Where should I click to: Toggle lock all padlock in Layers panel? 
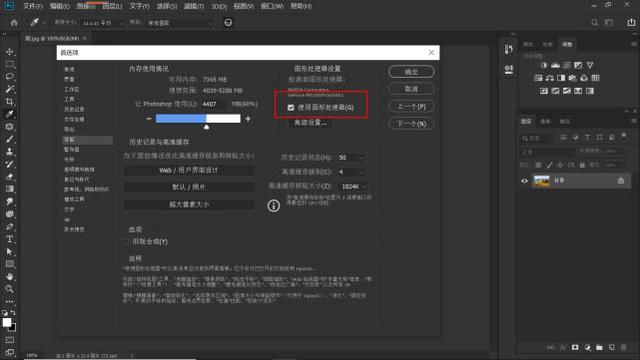pyautogui.click(x=582, y=165)
